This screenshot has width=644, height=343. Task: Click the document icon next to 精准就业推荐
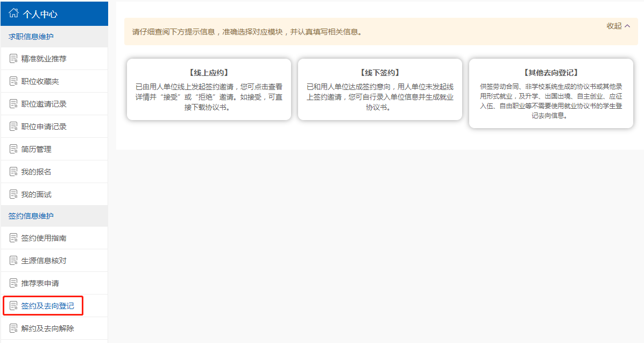(13, 59)
